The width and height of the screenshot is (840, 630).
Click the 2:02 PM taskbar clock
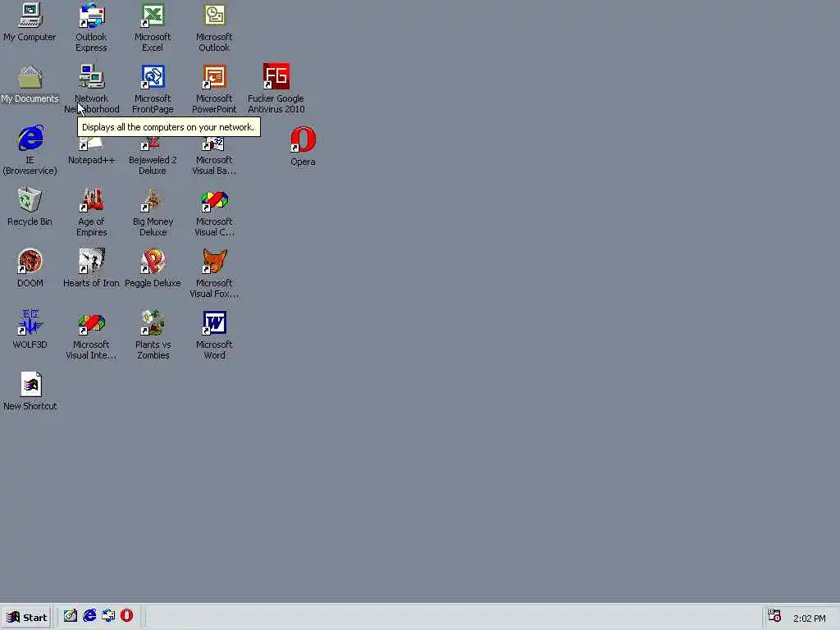tap(810, 619)
